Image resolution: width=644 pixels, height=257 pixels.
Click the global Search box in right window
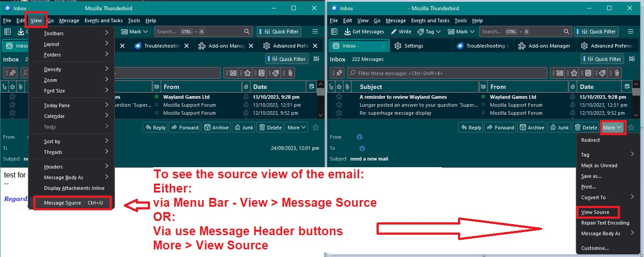click(x=526, y=32)
